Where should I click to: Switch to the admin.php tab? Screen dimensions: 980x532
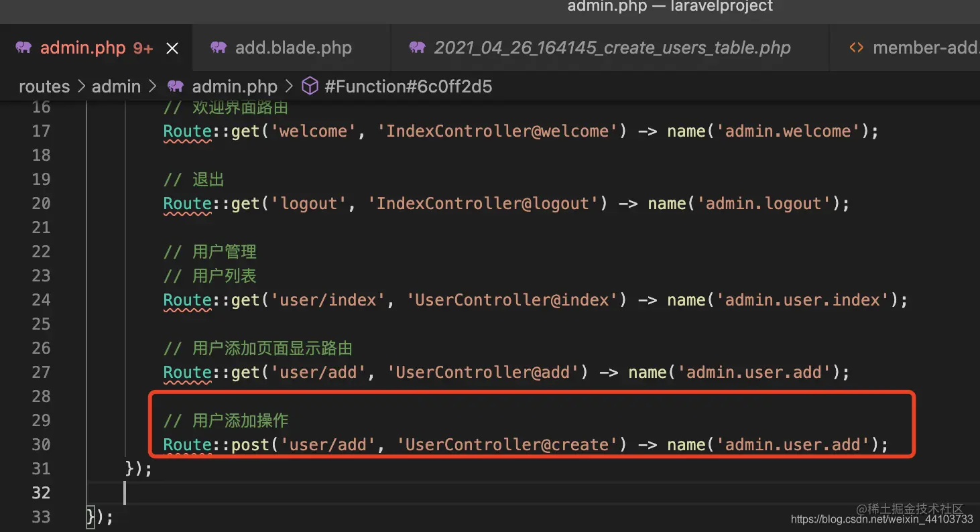click(96, 48)
